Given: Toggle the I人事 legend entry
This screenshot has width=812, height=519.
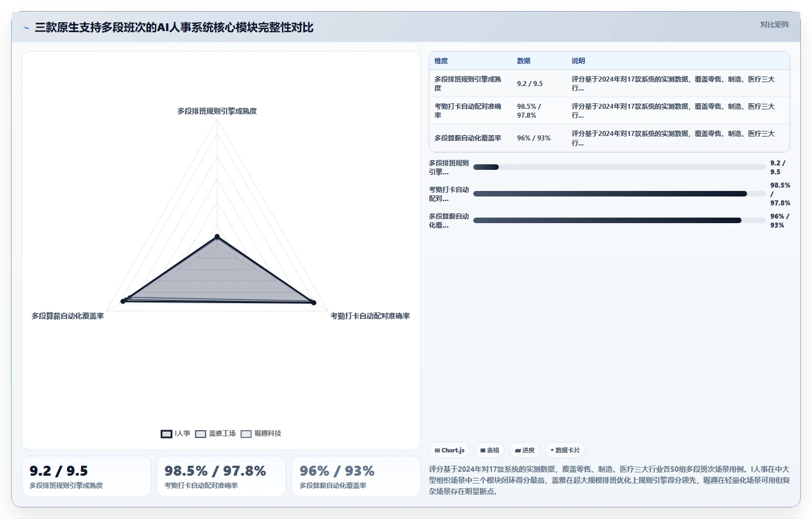Looking at the screenshot, I should (176, 434).
